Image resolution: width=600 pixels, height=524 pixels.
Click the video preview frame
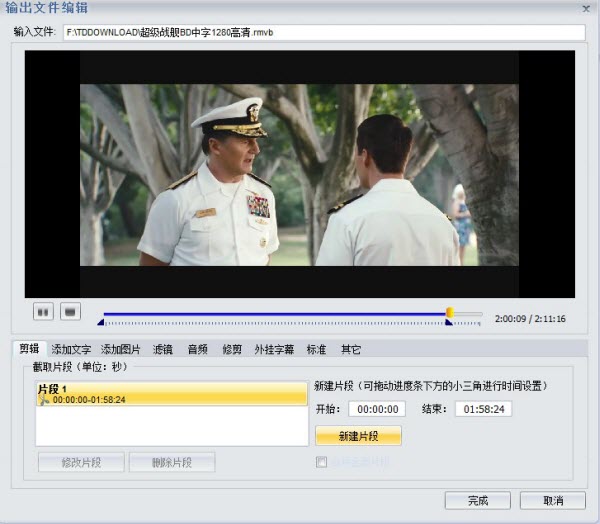[300, 174]
